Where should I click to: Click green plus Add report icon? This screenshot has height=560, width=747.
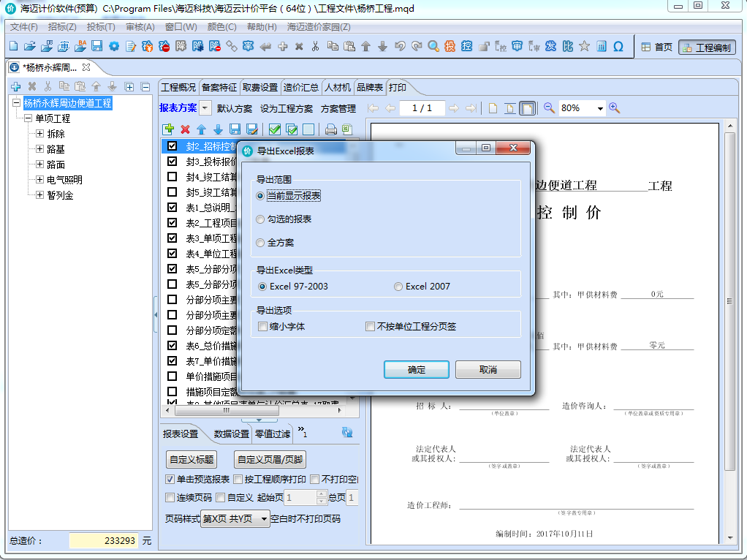click(168, 129)
